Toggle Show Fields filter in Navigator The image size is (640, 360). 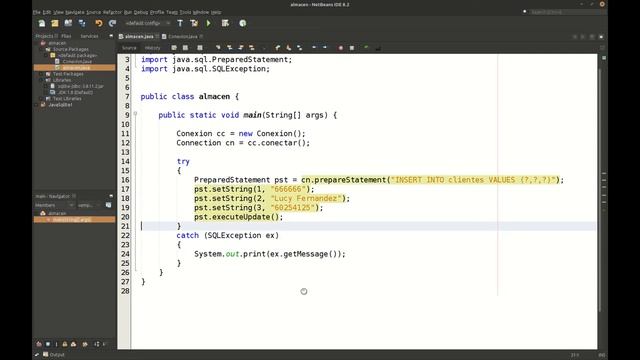click(48, 344)
